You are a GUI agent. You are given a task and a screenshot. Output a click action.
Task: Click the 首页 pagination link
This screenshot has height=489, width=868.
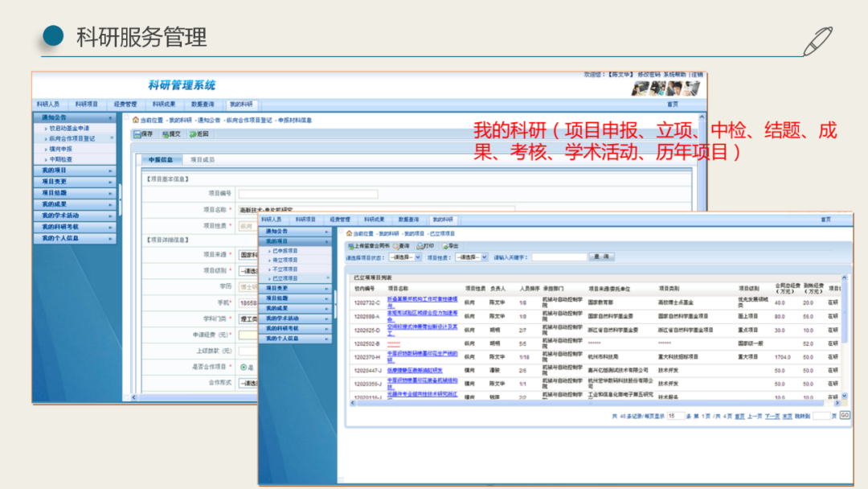739,417
